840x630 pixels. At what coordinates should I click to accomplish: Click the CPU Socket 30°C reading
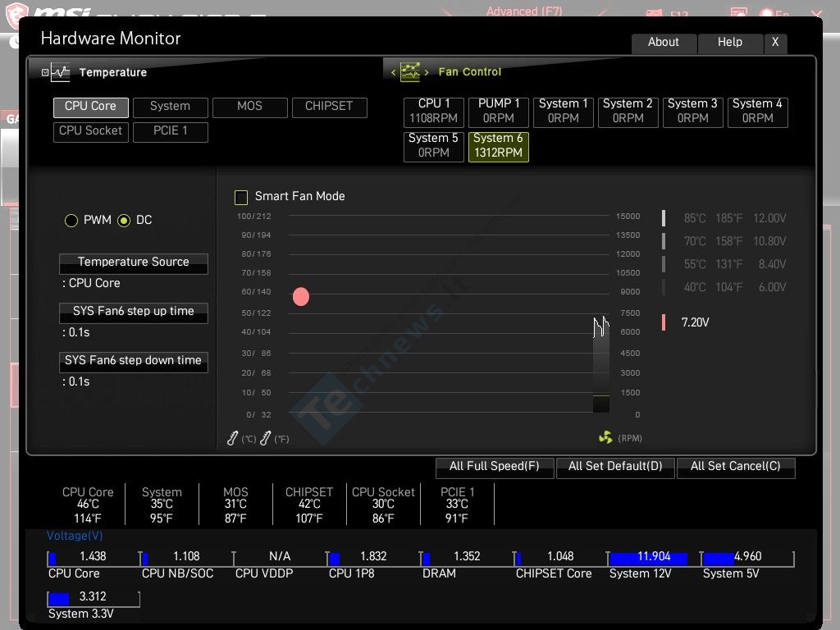383,504
